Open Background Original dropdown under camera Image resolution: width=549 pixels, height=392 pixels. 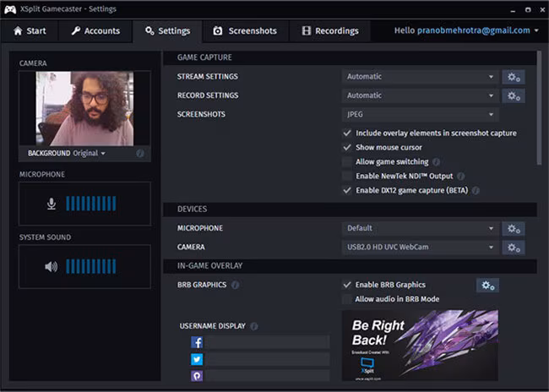[90, 154]
